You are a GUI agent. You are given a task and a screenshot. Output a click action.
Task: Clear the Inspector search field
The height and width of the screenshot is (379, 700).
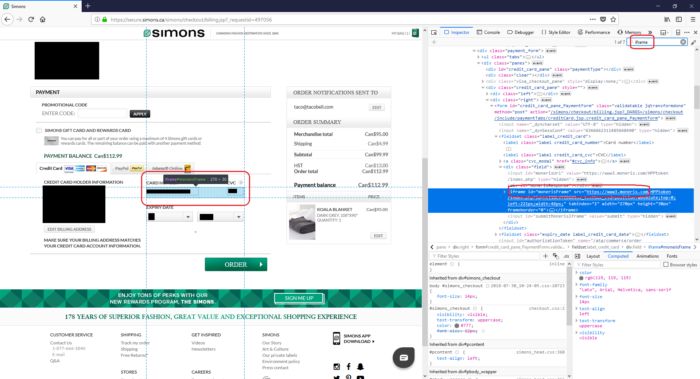[x=683, y=42]
